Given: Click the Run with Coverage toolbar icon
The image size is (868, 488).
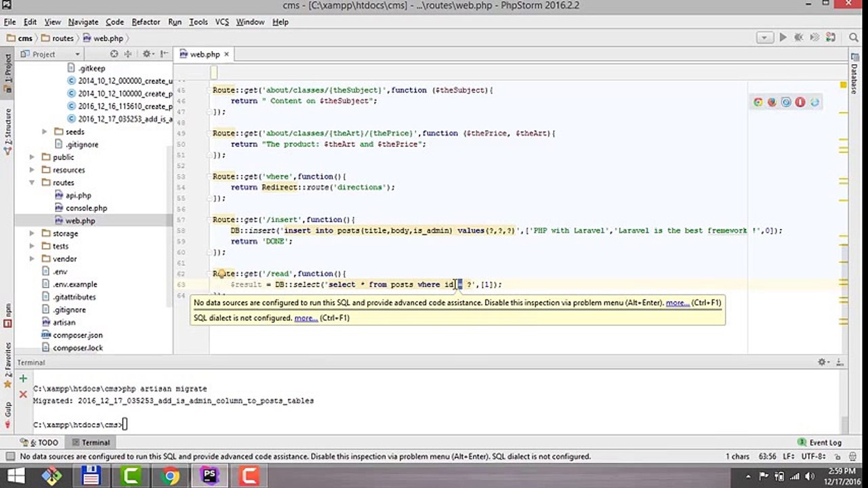Looking at the screenshot, I should pyautogui.click(x=814, y=38).
